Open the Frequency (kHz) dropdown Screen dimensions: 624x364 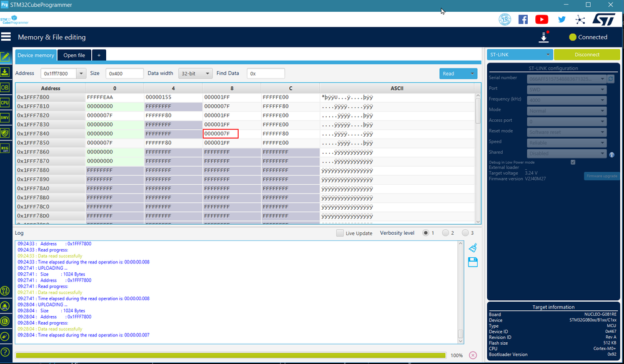(x=567, y=101)
